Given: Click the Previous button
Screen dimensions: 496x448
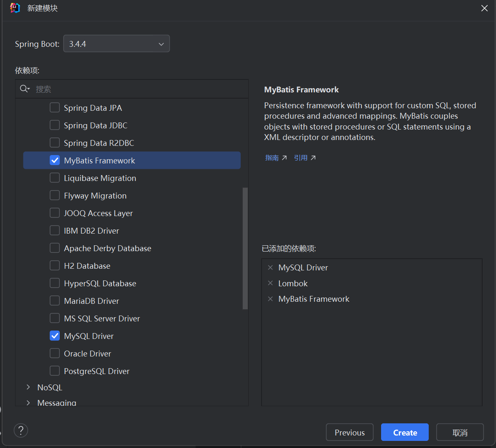Looking at the screenshot, I should click(x=350, y=432).
